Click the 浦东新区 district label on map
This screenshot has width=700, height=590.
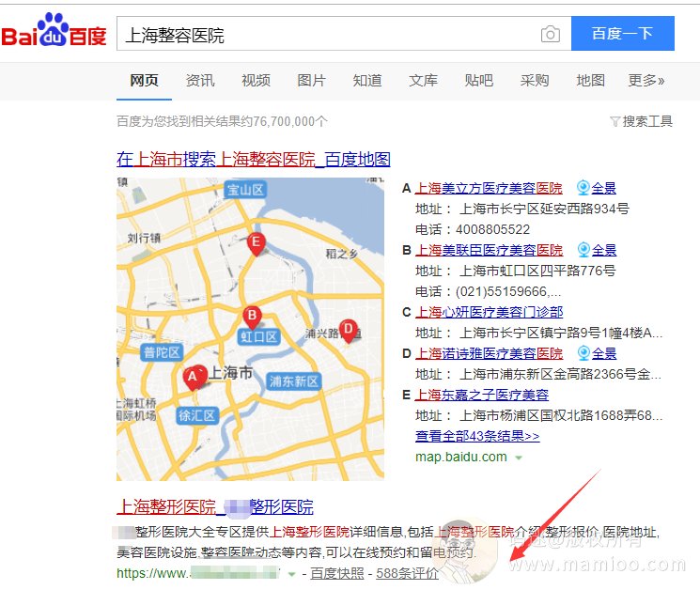pyautogui.click(x=293, y=381)
